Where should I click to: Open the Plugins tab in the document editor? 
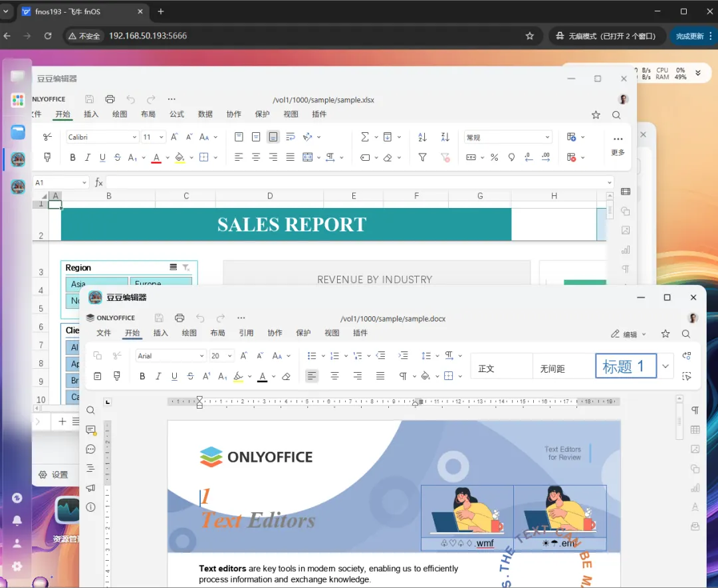[x=360, y=333]
